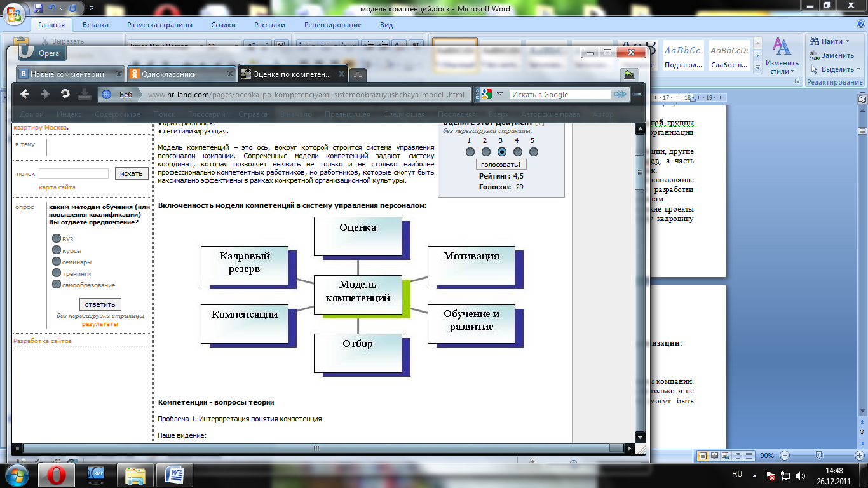The height and width of the screenshot is (488, 868).
Task: Select the семинары poll option
Action: pos(57,262)
